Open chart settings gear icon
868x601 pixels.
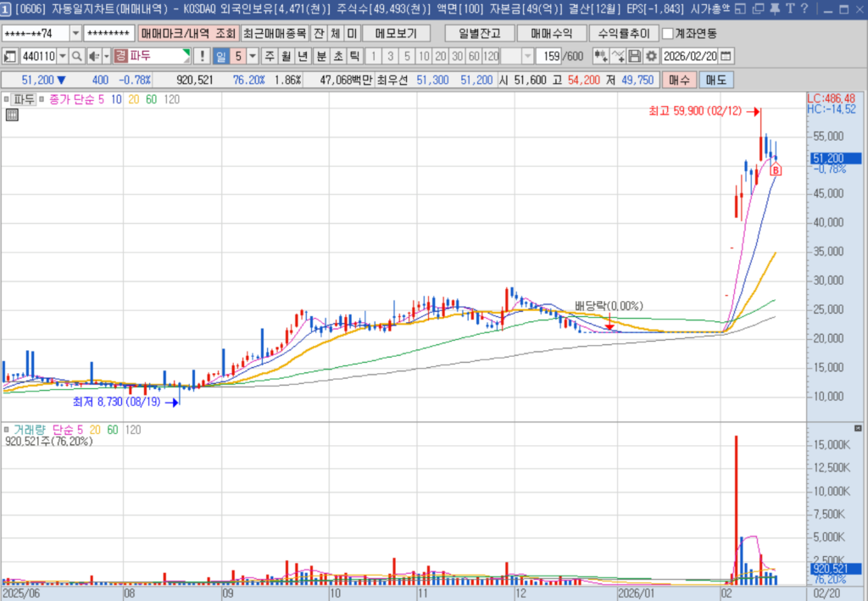(x=651, y=56)
